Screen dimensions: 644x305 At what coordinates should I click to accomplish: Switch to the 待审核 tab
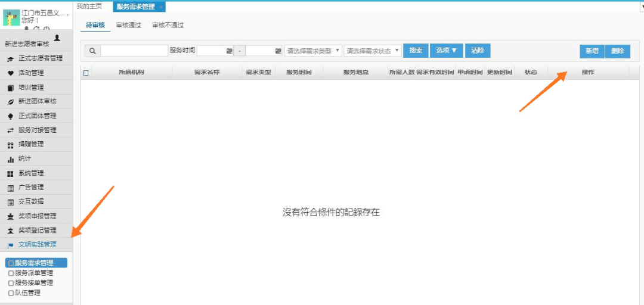click(95, 25)
